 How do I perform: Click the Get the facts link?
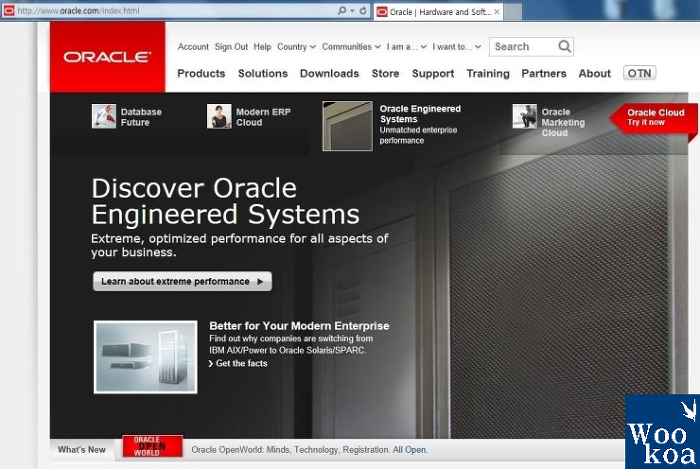point(238,363)
